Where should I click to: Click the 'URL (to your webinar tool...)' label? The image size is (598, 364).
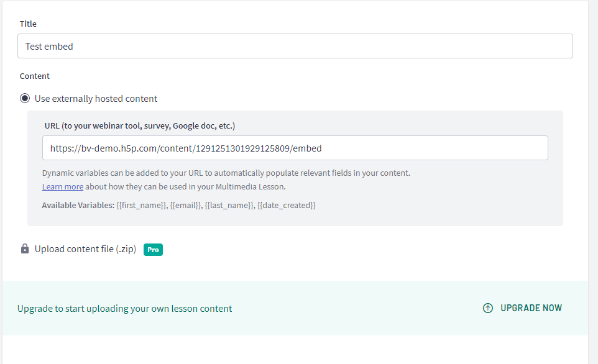click(140, 125)
